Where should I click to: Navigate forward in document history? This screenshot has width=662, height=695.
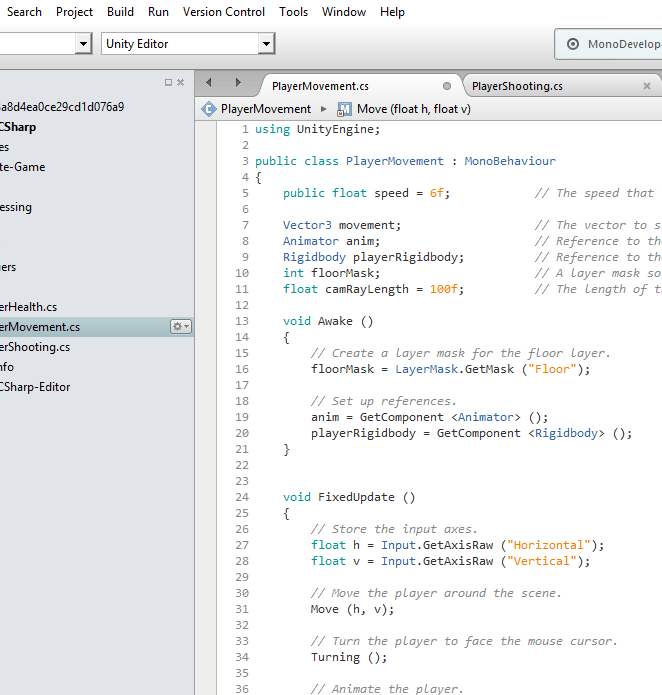[238, 82]
